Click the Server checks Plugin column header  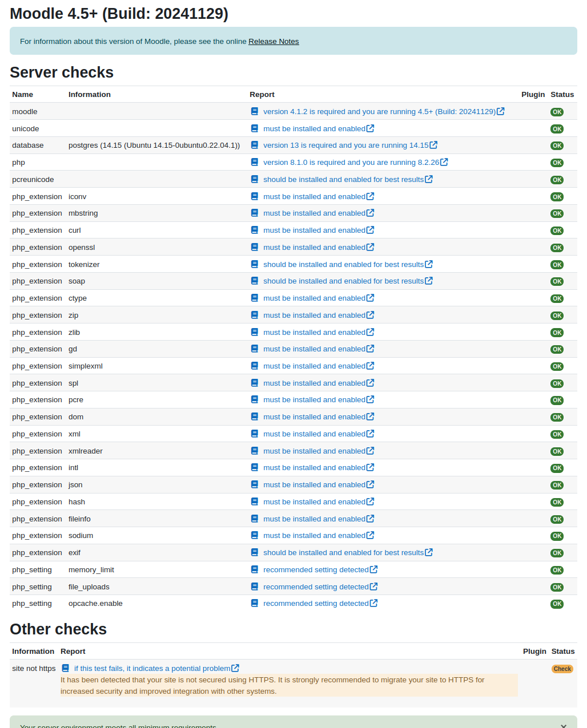(533, 95)
